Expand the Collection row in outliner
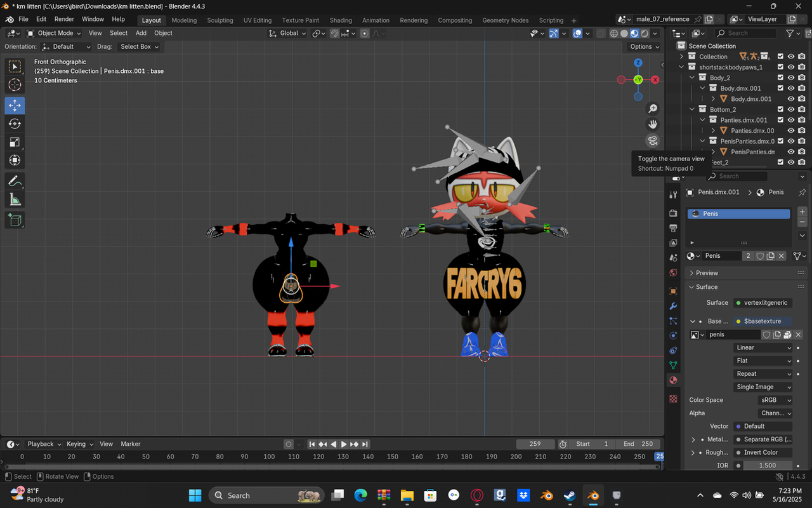Screen dimensions: 812x508 point(682,57)
